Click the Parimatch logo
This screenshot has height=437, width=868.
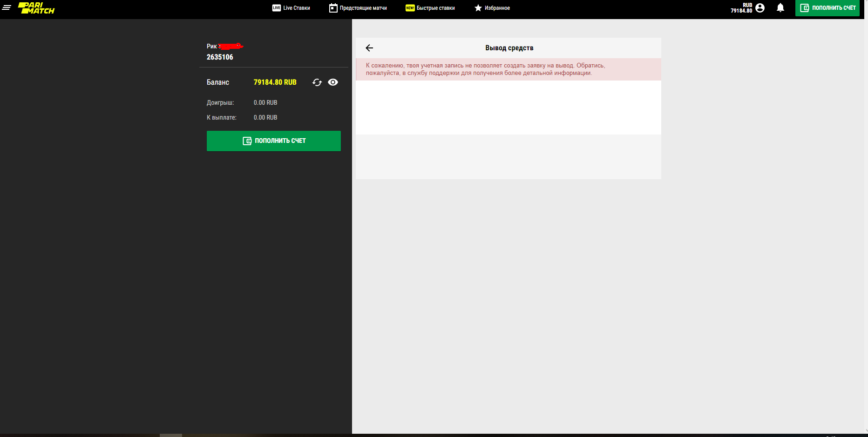pos(36,8)
